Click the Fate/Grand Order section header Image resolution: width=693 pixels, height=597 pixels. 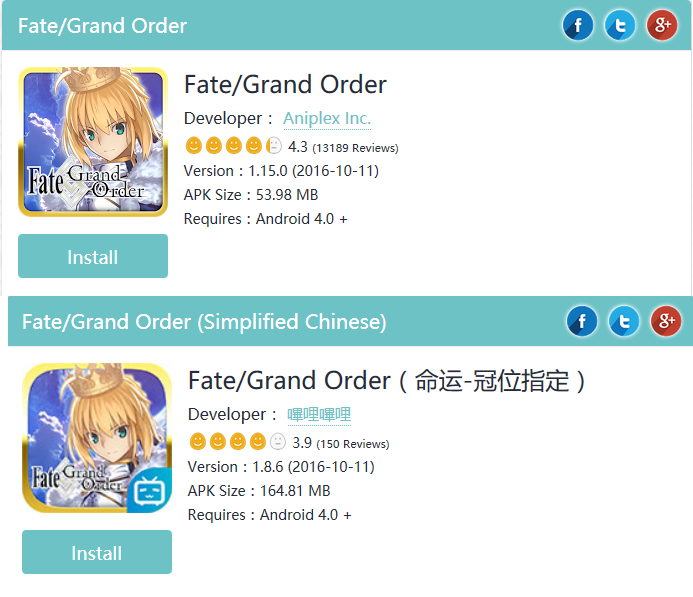(103, 26)
